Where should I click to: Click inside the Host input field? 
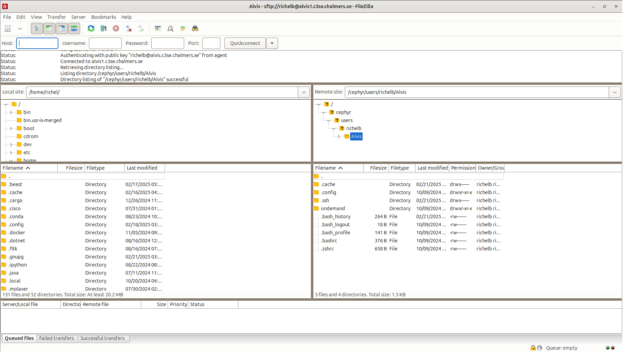tap(37, 43)
